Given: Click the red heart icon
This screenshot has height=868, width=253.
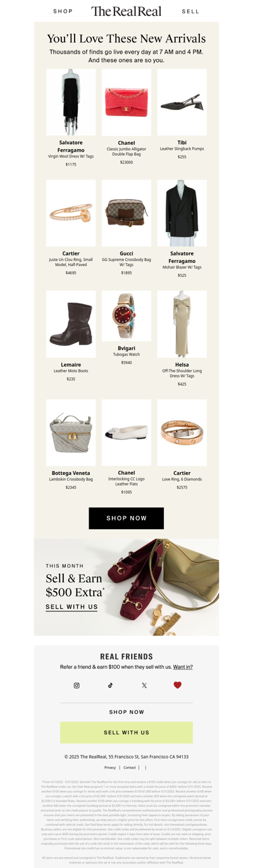Looking at the screenshot, I should pyautogui.click(x=178, y=685).
